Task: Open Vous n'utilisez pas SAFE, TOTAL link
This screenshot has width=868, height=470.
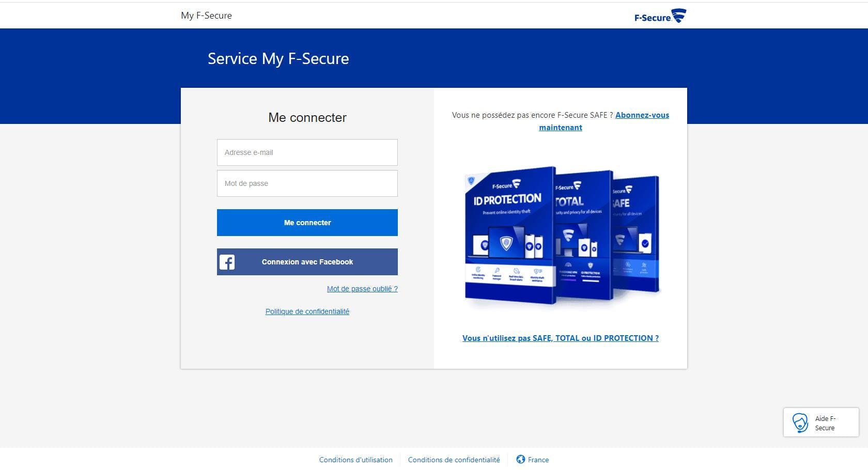Action: [x=561, y=338]
